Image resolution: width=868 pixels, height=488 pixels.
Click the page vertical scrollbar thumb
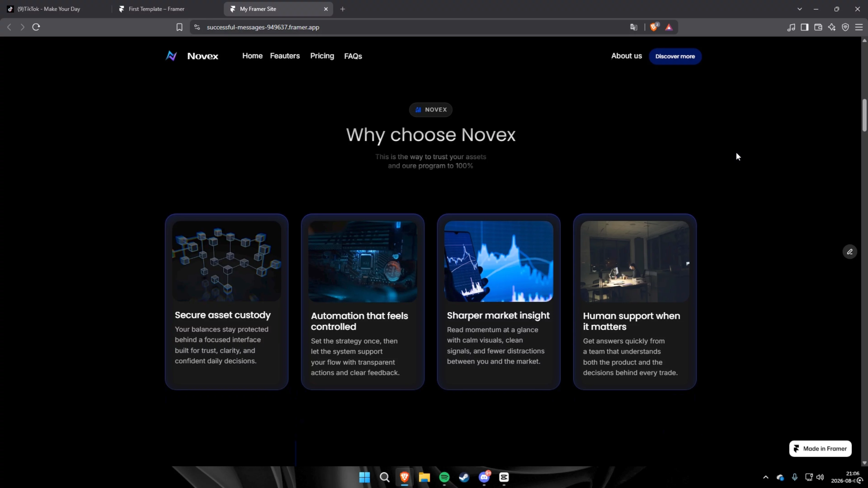pyautogui.click(x=864, y=115)
